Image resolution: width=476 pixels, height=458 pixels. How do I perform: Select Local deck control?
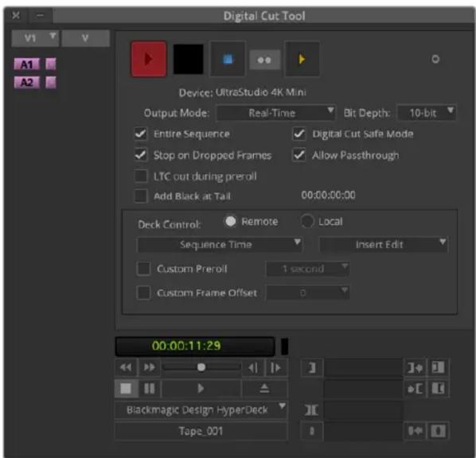[307, 221]
